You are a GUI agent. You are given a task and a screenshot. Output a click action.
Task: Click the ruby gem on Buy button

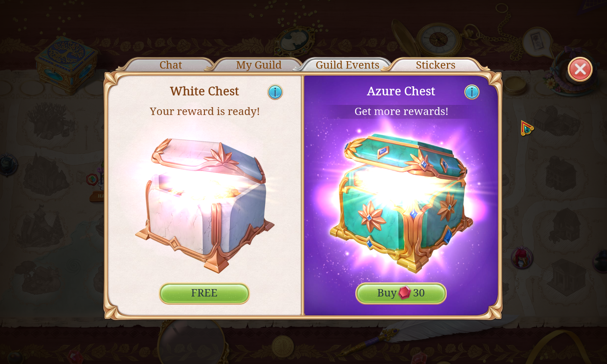[x=404, y=293]
